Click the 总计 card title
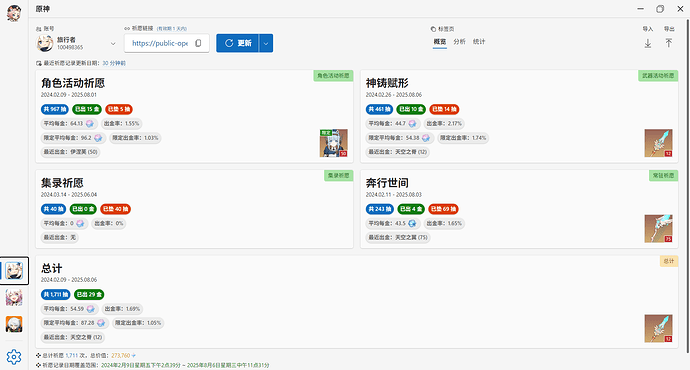Viewport: 690px width, 370px height. pos(51,268)
